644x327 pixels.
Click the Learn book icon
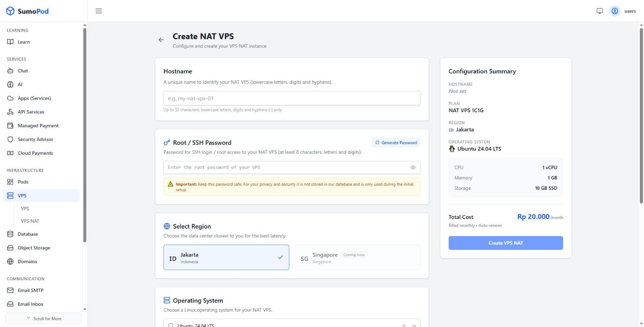coord(10,42)
